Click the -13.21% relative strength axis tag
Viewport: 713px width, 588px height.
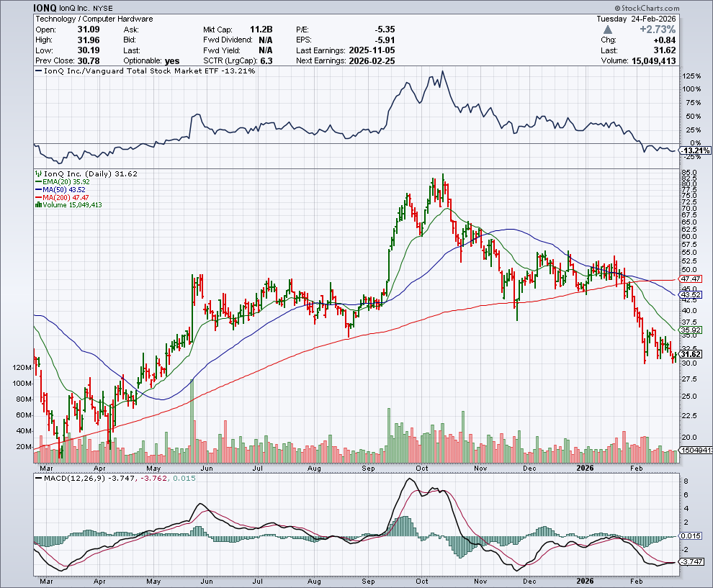695,150
